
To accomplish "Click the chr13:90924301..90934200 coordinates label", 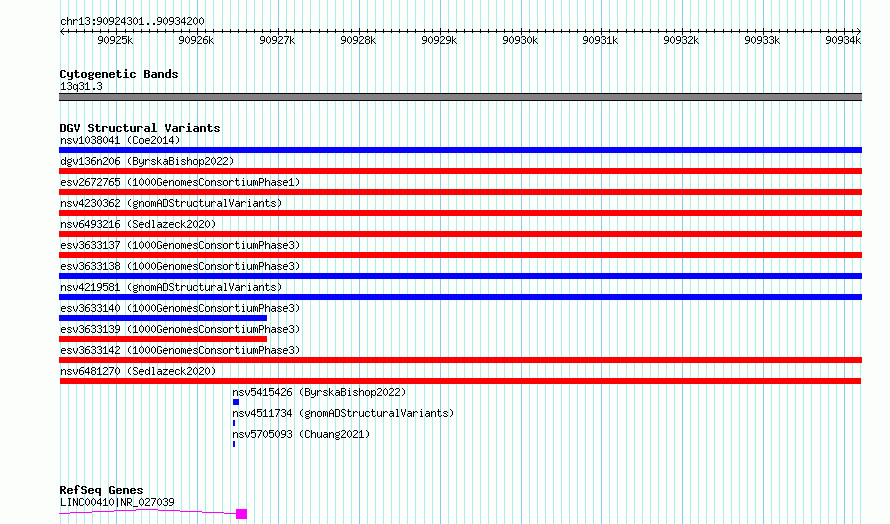I will tap(132, 21).
